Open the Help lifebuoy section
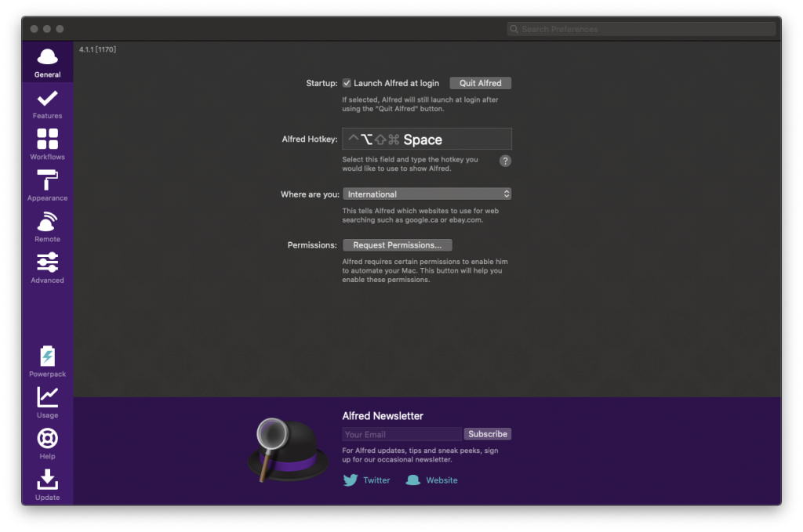 pos(47,444)
